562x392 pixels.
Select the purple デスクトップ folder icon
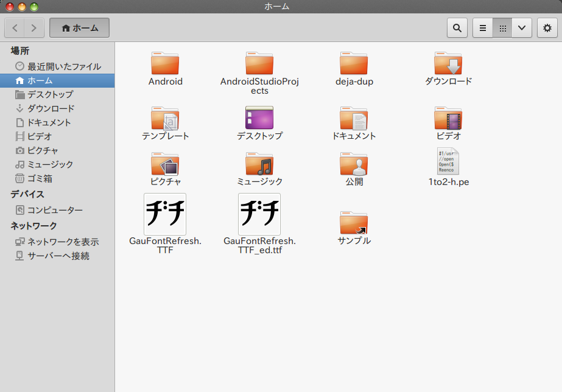pyautogui.click(x=259, y=117)
